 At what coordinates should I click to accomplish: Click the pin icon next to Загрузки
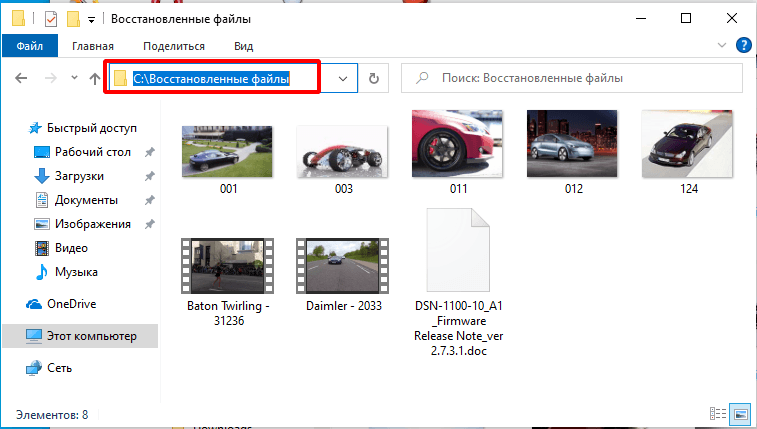click(150, 177)
